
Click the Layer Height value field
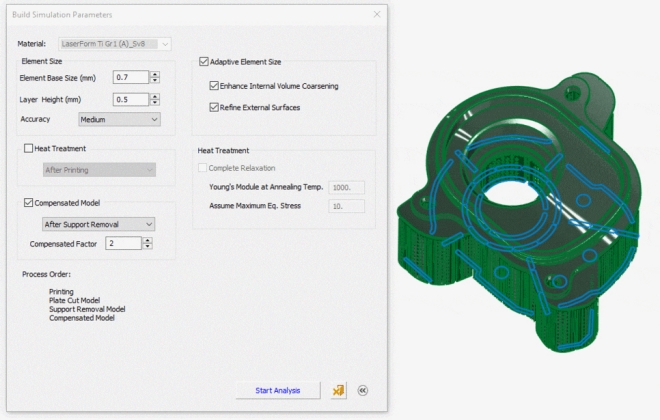131,99
